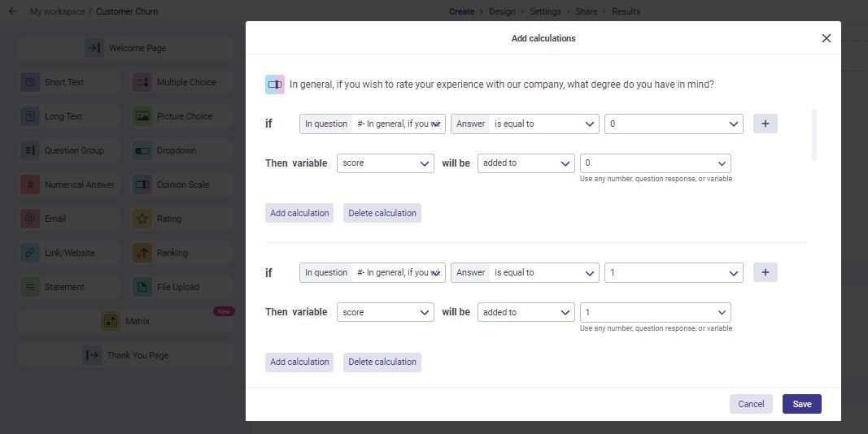The height and width of the screenshot is (434, 868).
Task: Open score variable dropdown in second rule
Action: (x=386, y=312)
